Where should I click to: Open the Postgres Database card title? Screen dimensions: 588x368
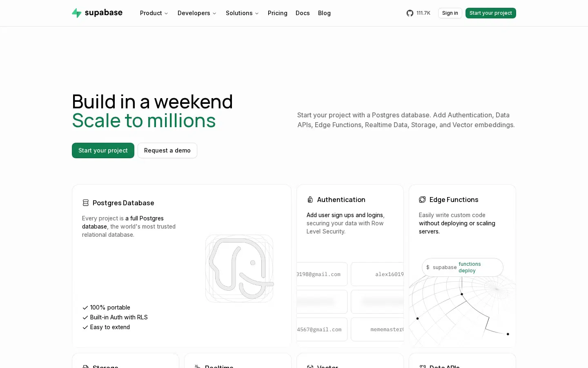point(123,203)
